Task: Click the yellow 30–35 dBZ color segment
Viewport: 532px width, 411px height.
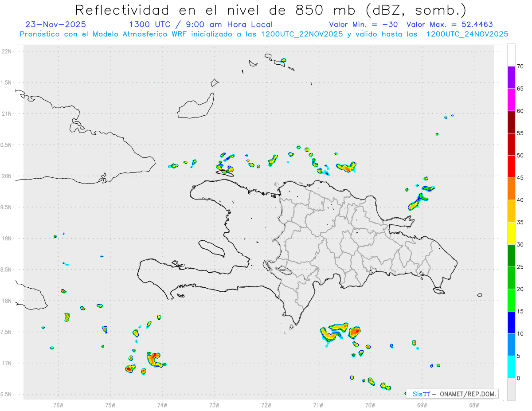Action: (511, 233)
